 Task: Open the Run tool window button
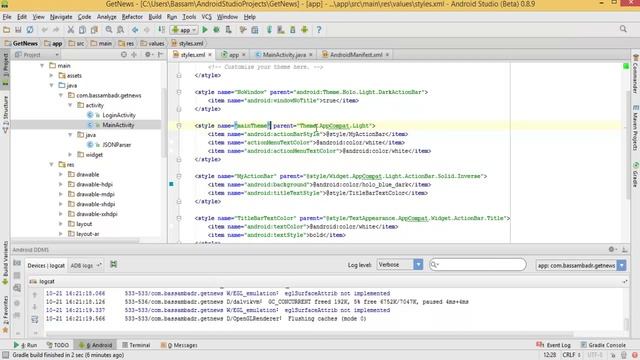tap(25, 345)
